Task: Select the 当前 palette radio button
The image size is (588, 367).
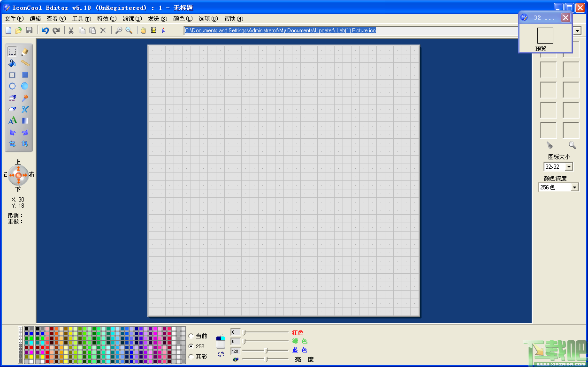Action: click(191, 336)
